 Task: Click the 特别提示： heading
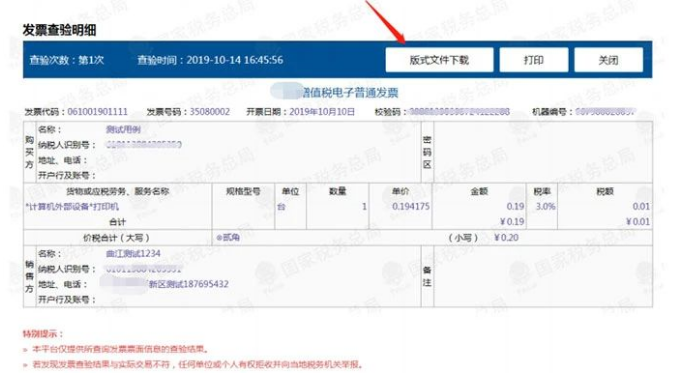(43, 334)
